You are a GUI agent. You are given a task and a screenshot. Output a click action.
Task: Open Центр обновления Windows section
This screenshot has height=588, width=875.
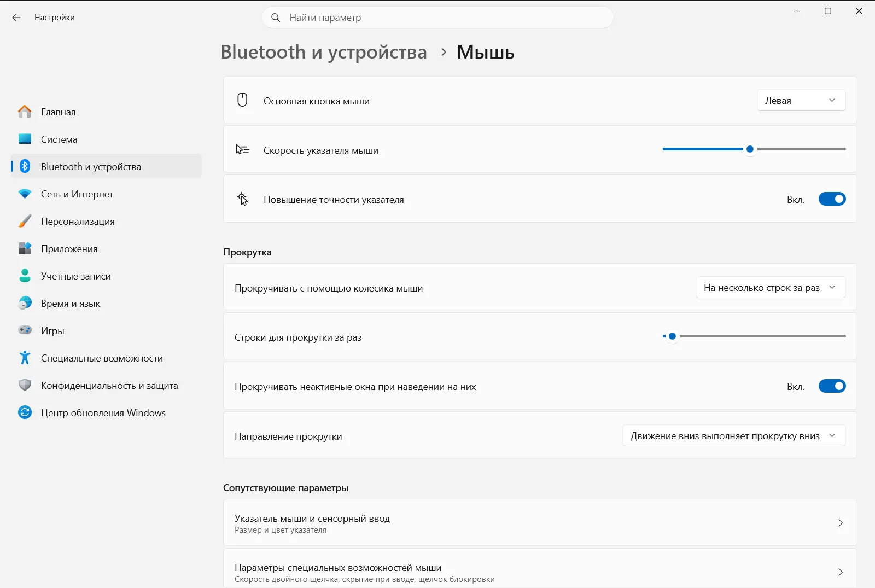(107, 412)
